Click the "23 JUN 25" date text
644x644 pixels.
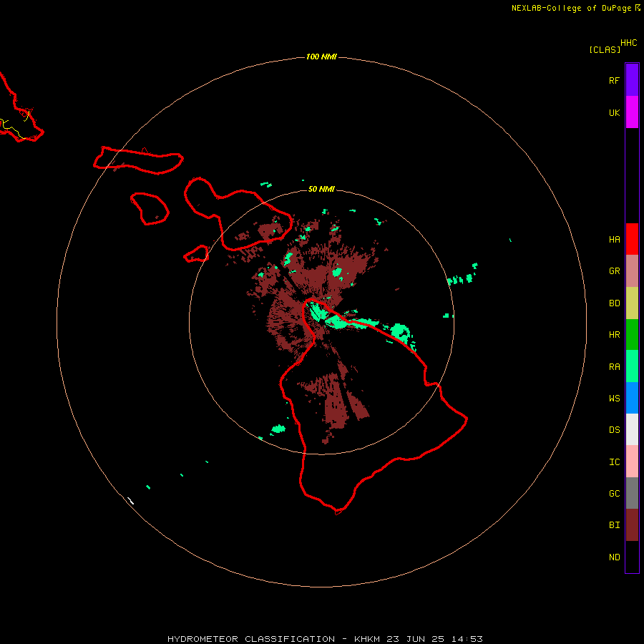point(415,639)
